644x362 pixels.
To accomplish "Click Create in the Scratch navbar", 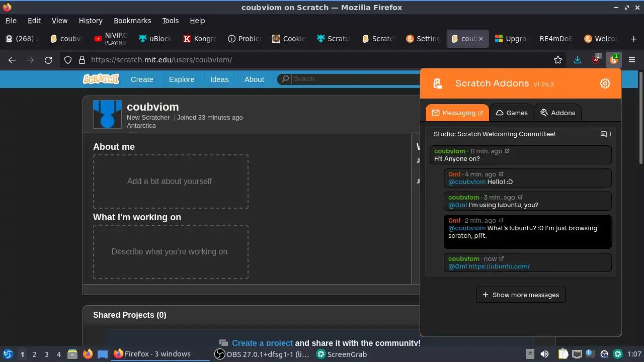I will 142,79.
